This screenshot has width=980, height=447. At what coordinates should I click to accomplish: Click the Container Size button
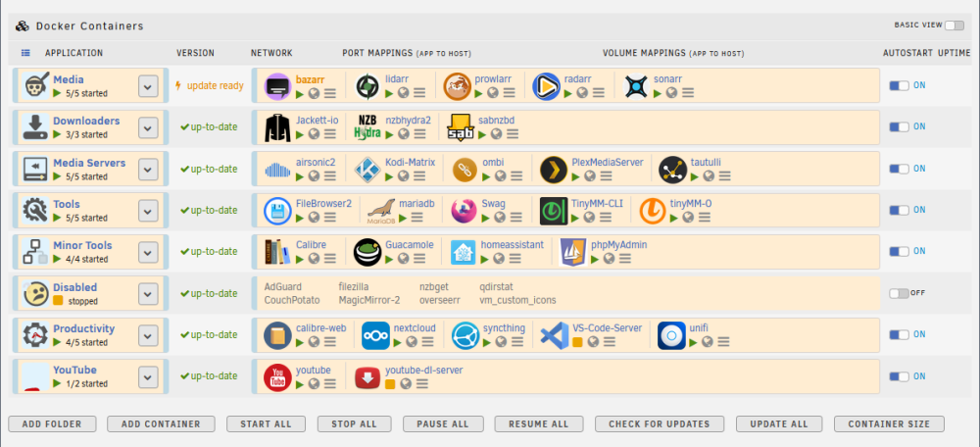[889, 423]
